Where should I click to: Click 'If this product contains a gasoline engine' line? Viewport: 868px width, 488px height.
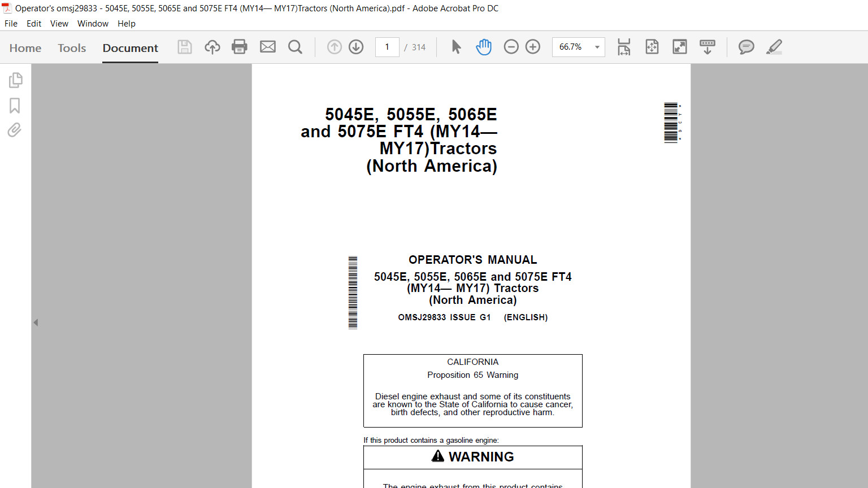[431, 441]
